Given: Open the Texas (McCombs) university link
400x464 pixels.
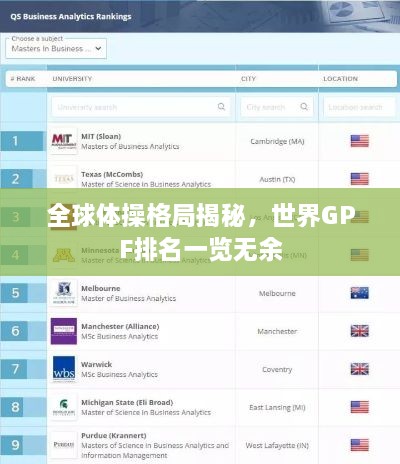Looking at the screenshot, I should coord(112,174).
